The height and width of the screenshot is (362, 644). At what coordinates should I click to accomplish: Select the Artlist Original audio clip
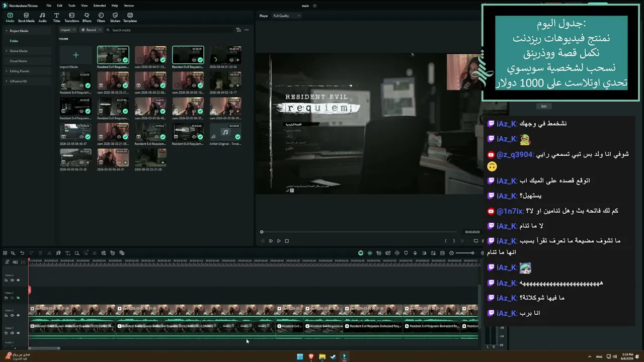(225, 132)
